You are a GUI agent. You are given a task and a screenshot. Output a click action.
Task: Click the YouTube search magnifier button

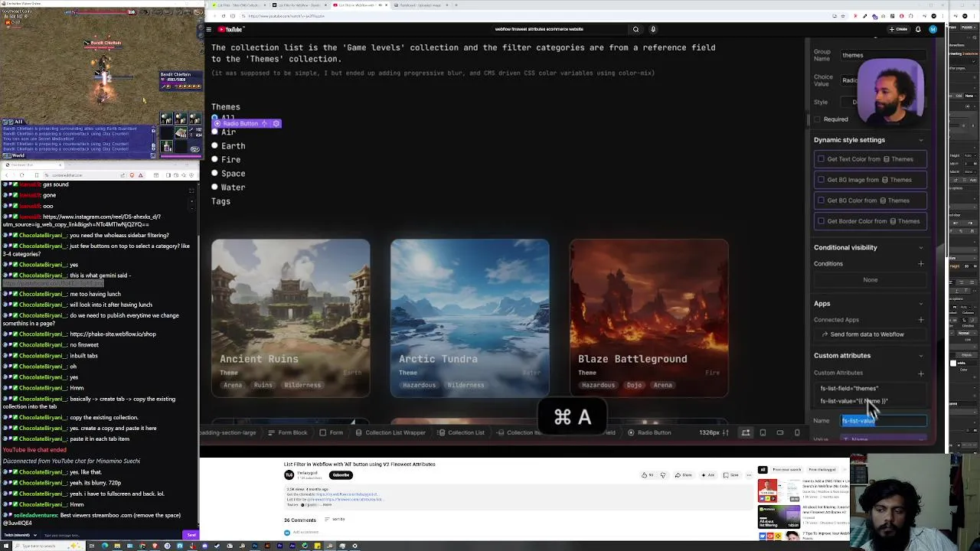pos(635,29)
